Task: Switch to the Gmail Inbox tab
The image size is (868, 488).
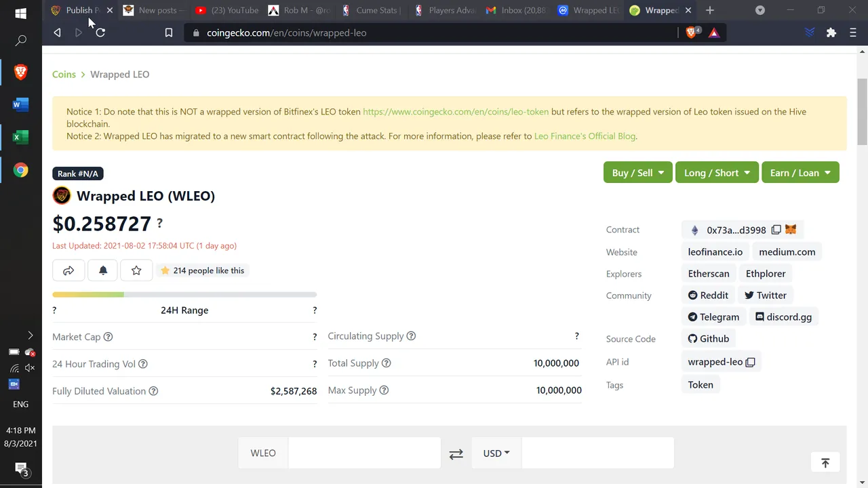Action: click(517, 10)
